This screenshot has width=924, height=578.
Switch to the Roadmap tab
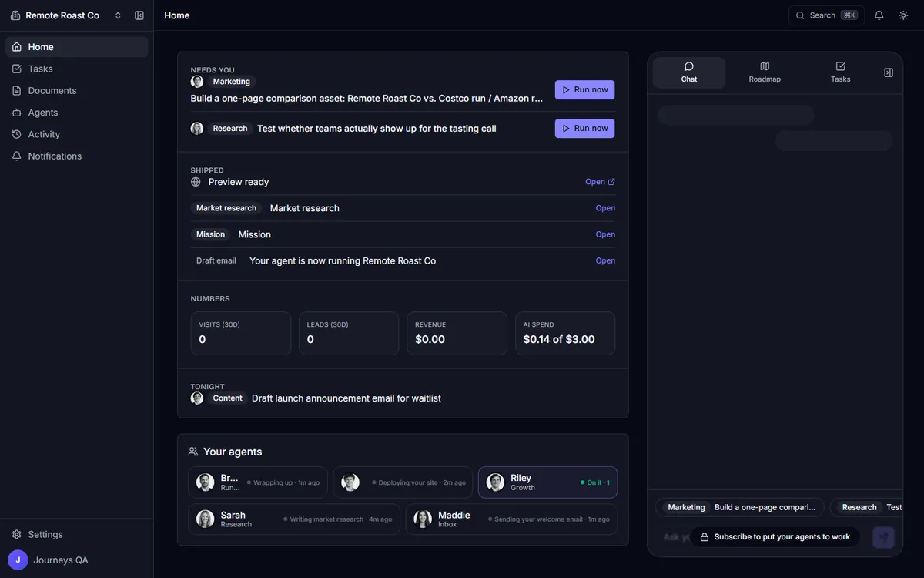[765, 72]
